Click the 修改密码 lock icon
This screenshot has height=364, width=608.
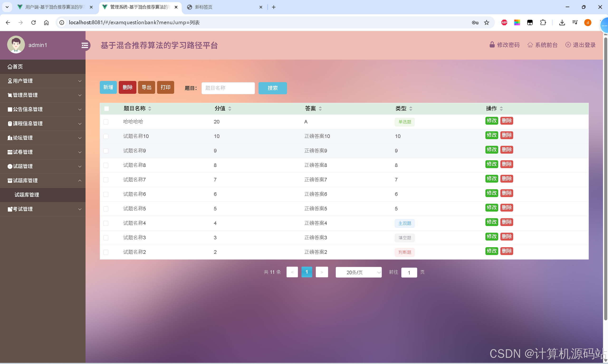point(492,45)
